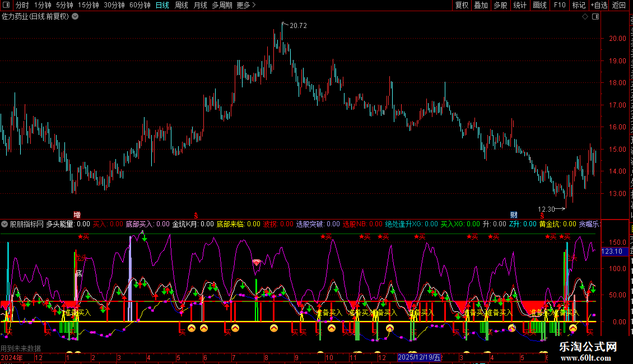The image size is (633, 364).
Task: Click the 用到未来数据 notice text
Action: click(x=21, y=348)
